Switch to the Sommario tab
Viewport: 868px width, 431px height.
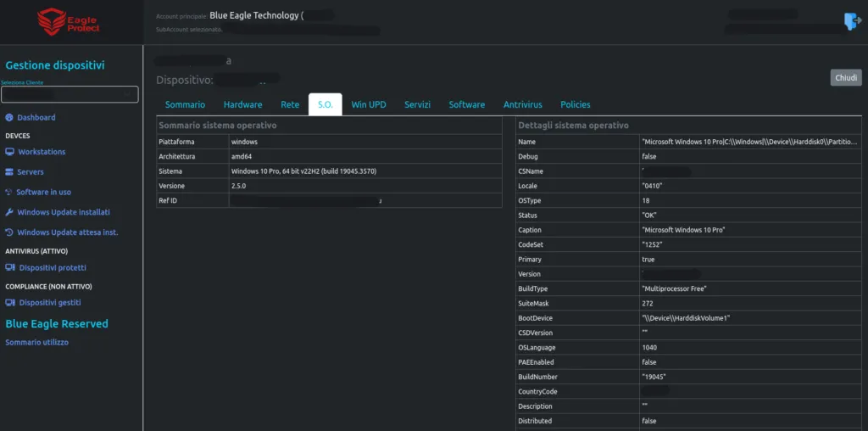pos(185,104)
